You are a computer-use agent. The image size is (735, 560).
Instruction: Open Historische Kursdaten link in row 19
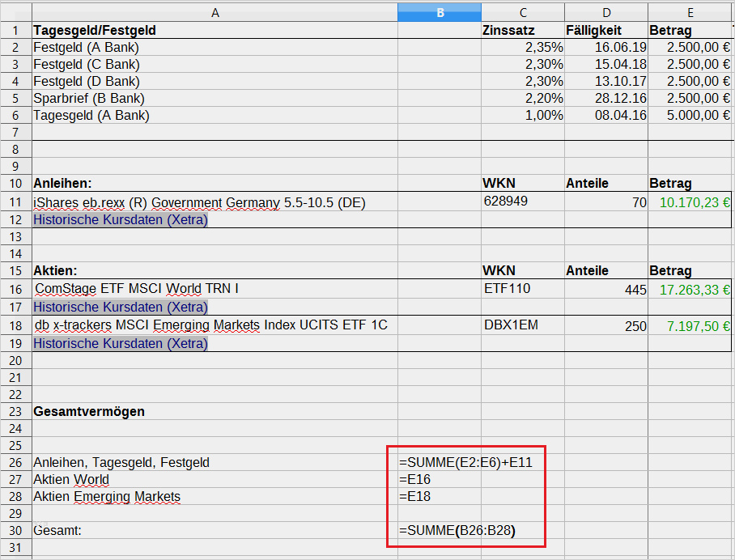[x=120, y=343]
